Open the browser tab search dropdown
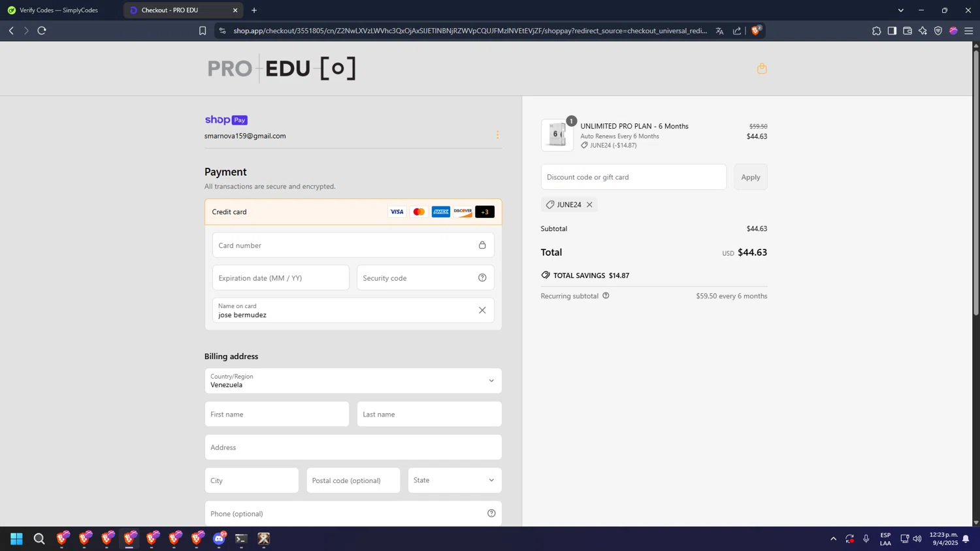 (900, 10)
